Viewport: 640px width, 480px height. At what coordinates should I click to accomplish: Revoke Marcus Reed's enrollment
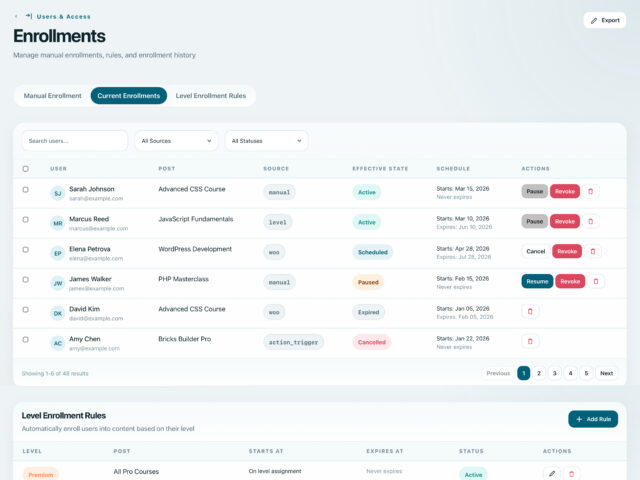tap(565, 221)
